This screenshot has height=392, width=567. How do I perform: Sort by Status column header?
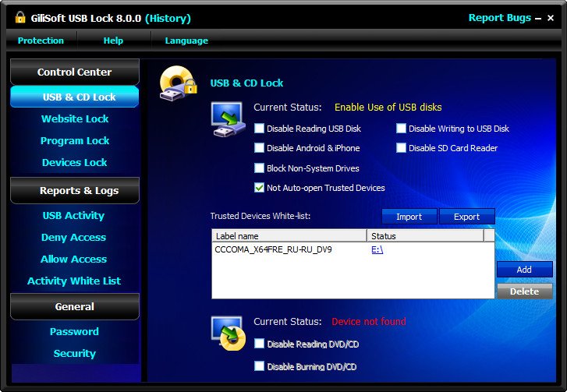[425, 236]
